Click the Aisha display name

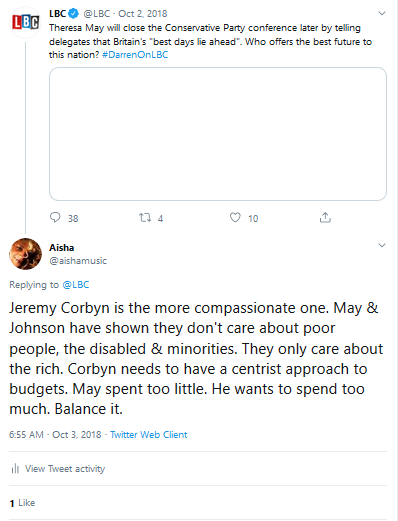[x=62, y=248]
